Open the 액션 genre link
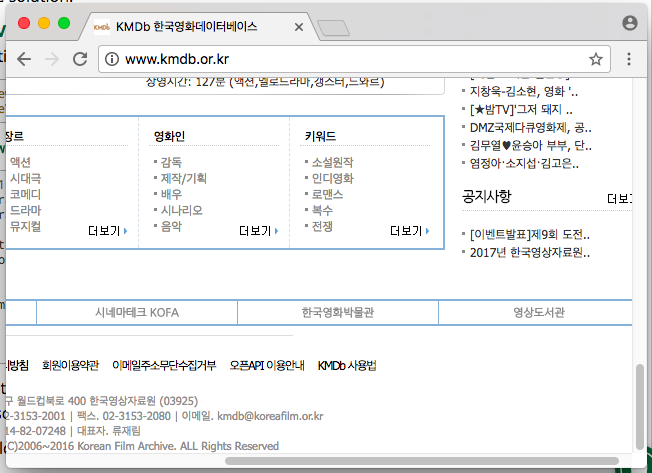Image resolution: width=652 pixels, height=473 pixels. 20,162
